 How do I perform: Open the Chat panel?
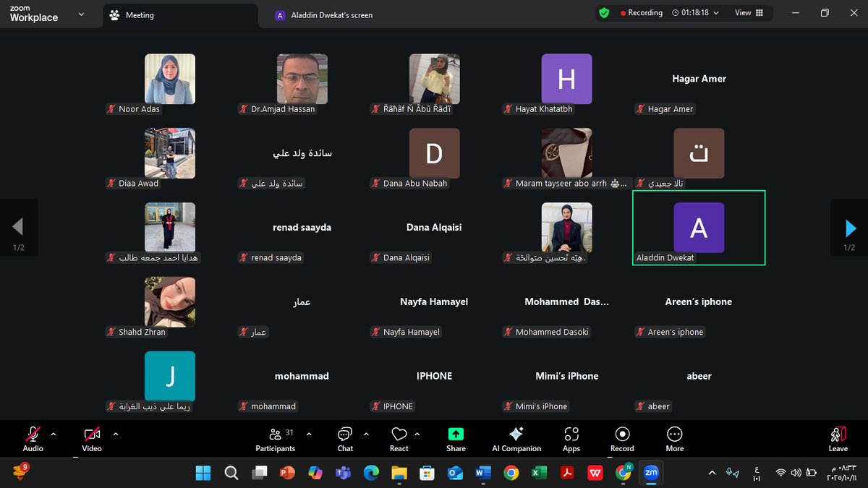345,439
